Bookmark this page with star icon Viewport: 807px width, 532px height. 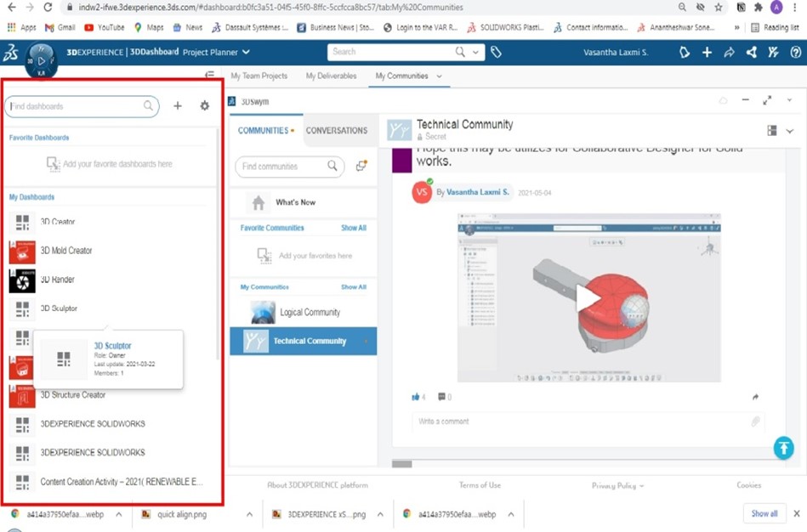tap(719, 7)
